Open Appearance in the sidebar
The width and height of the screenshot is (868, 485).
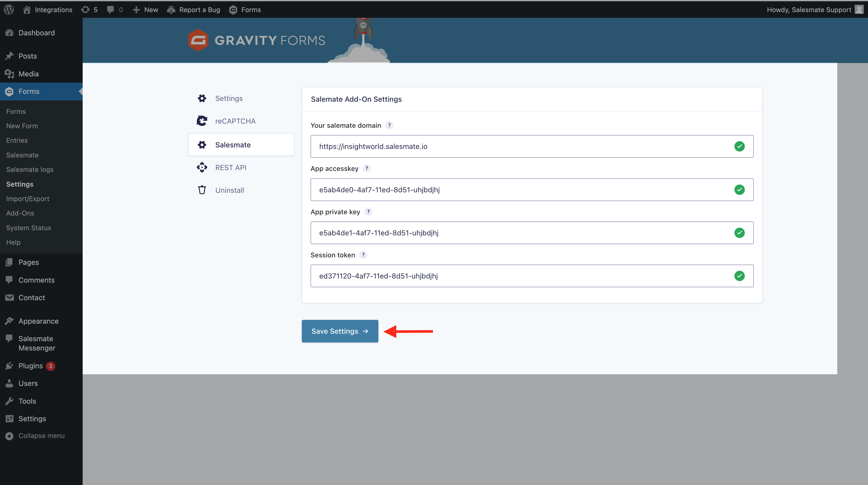click(x=41, y=321)
